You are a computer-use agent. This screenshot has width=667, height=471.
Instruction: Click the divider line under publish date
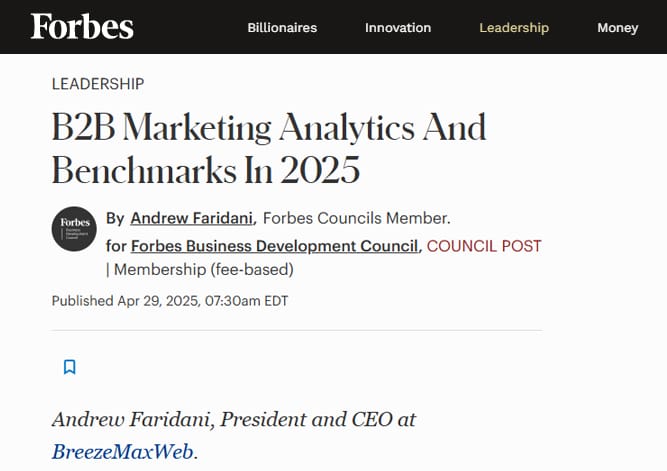coord(297,330)
